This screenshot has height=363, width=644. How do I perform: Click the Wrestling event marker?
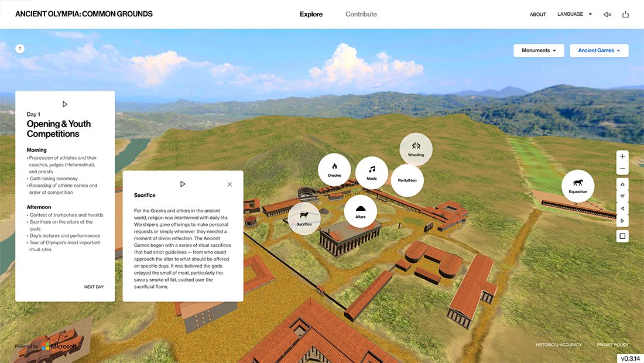coord(416,149)
